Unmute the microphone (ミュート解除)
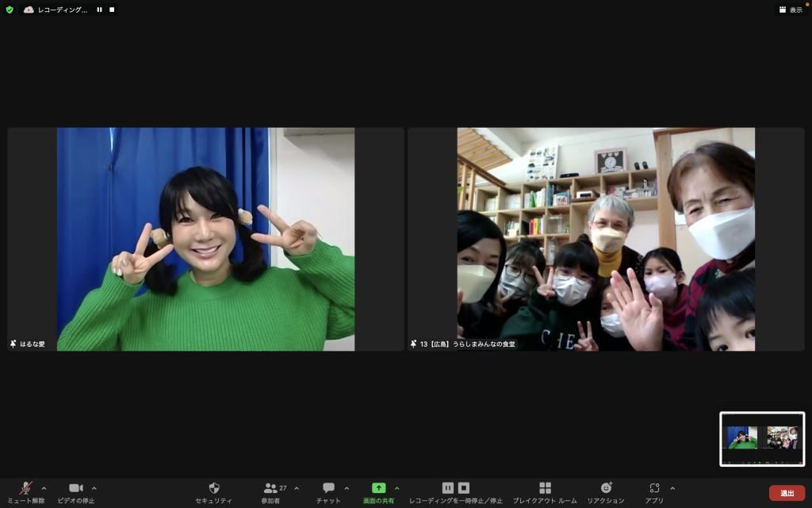The width and height of the screenshot is (812, 508). point(26,488)
